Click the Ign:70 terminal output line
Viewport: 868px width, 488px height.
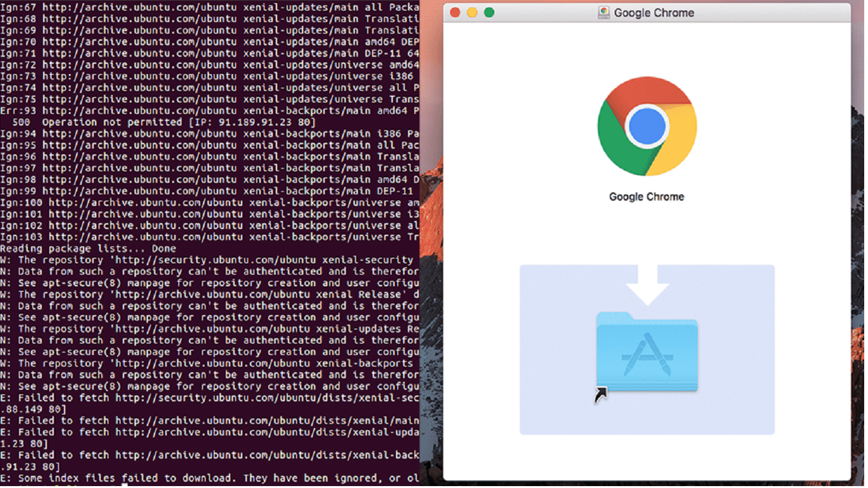(x=209, y=42)
